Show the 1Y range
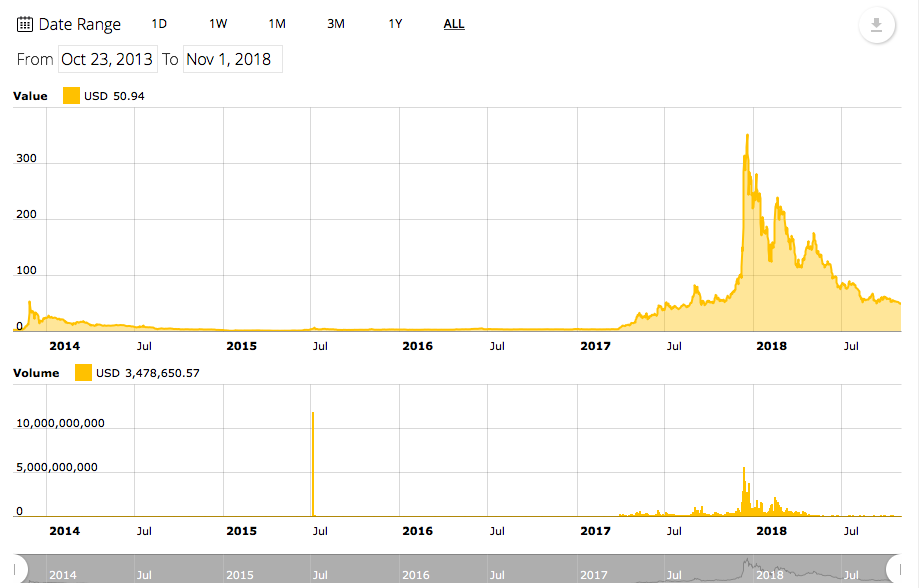 click(x=395, y=24)
